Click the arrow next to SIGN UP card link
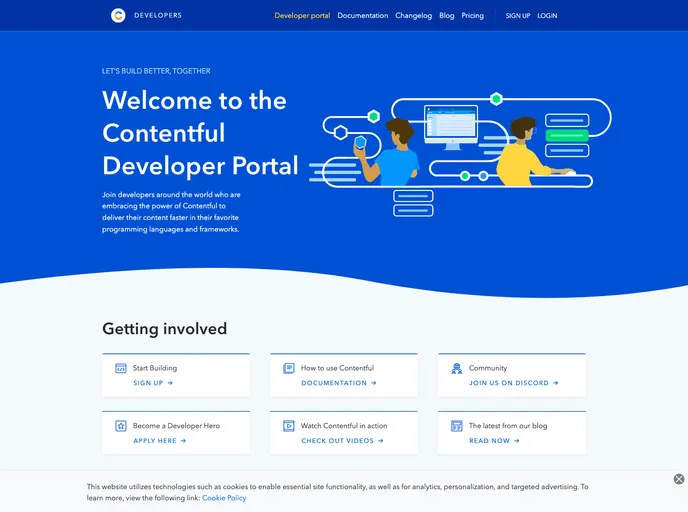This screenshot has height=512, width=688. (170, 383)
